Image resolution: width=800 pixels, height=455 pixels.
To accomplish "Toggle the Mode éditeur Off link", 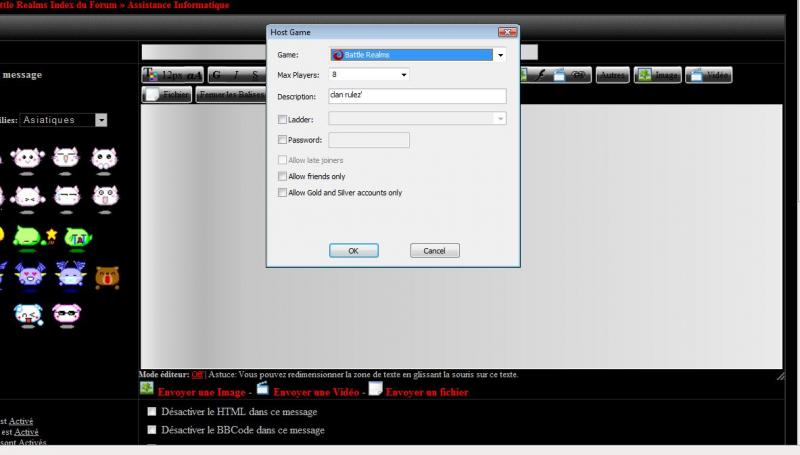I will 197,374.
